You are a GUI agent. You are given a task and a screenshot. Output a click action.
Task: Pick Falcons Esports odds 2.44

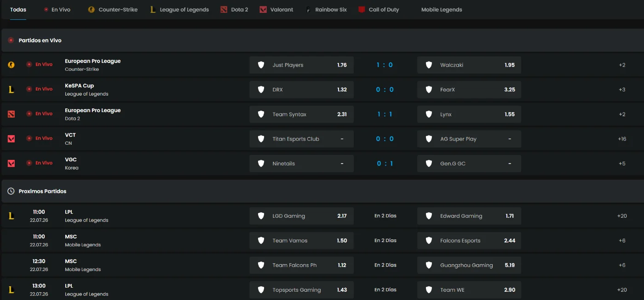[x=469, y=241]
